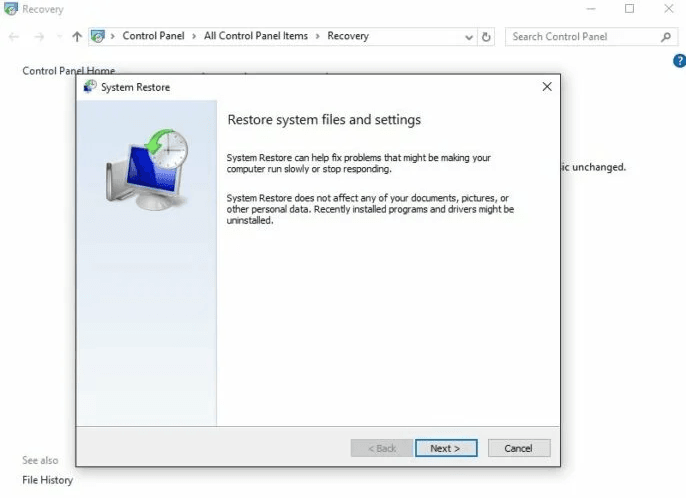The width and height of the screenshot is (686, 498).
Task: Click the back navigation arrow
Action: (14, 37)
